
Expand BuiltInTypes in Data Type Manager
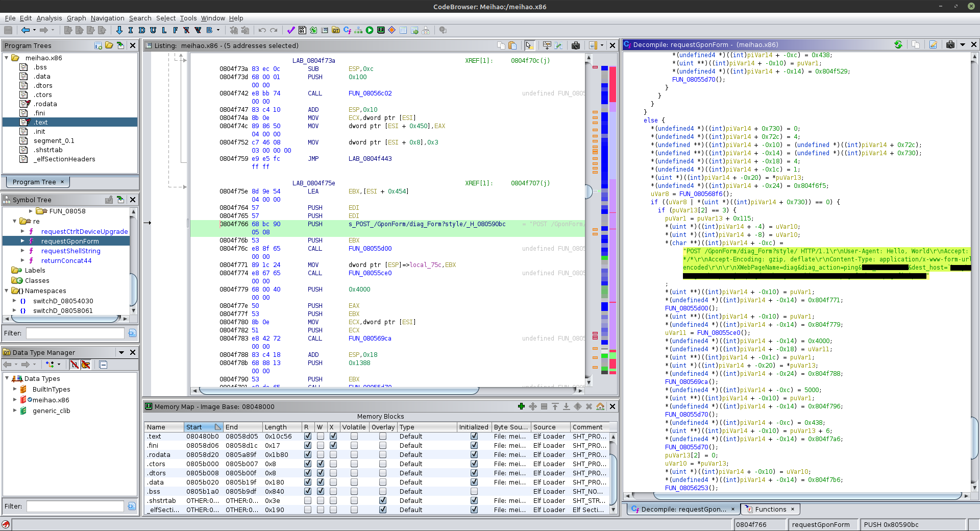pyautogui.click(x=15, y=389)
